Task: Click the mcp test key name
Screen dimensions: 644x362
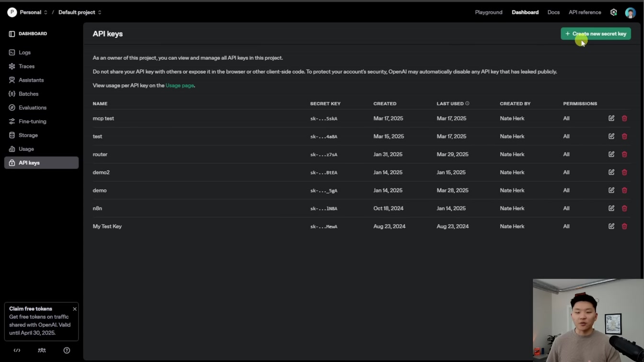Action: pos(103,118)
